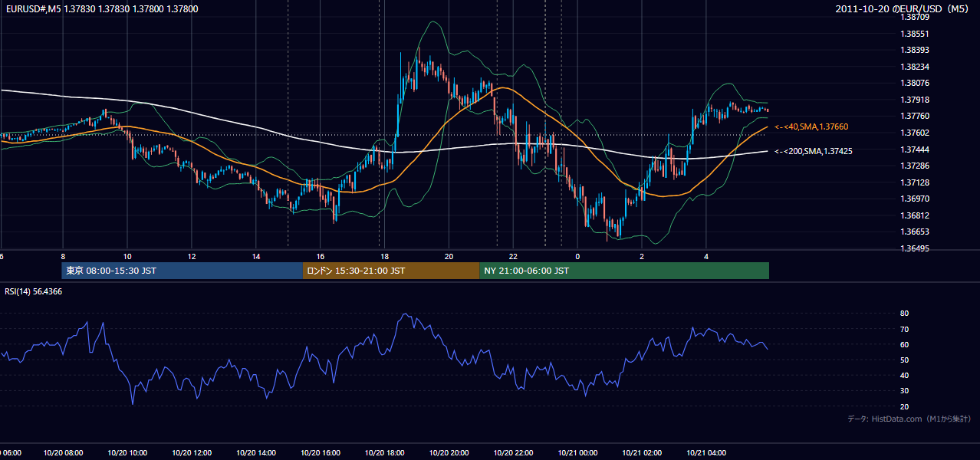This screenshot has height=460, width=980.
Task: Click the 10/20 16:00 date axis label
Action: (x=321, y=453)
